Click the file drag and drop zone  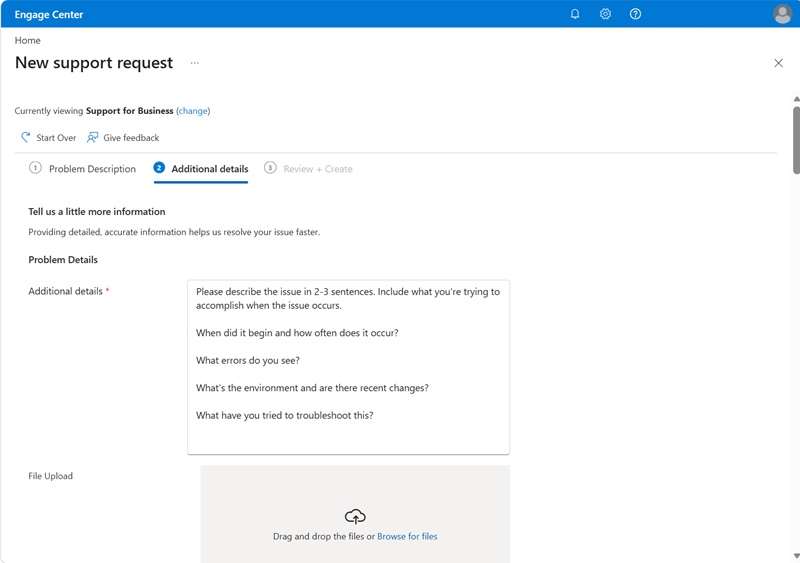pyautogui.click(x=355, y=514)
